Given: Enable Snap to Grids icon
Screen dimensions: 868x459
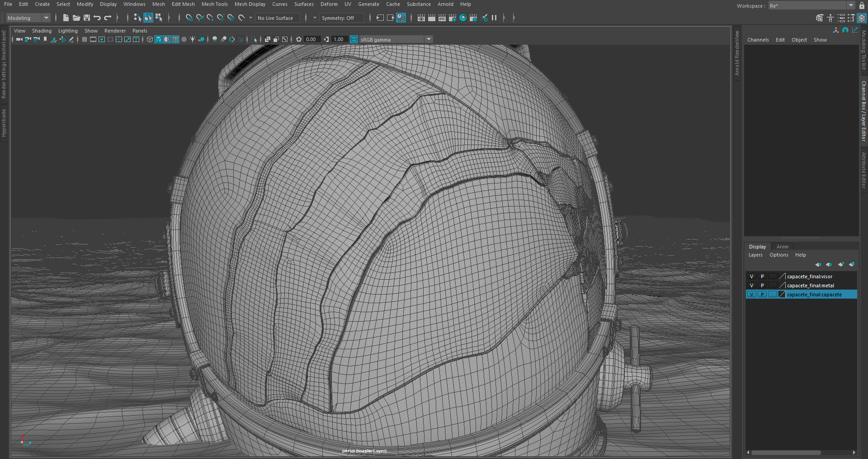Looking at the screenshot, I should point(189,18).
